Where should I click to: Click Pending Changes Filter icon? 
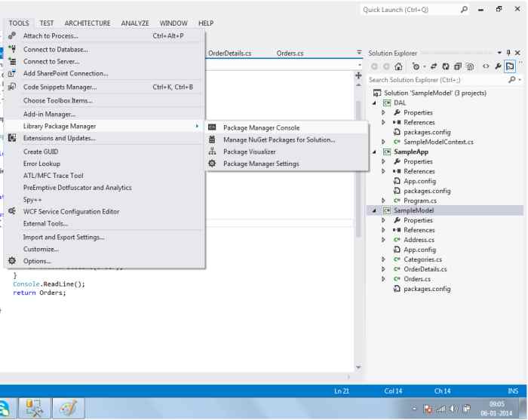pyautogui.click(x=416, y=66)
